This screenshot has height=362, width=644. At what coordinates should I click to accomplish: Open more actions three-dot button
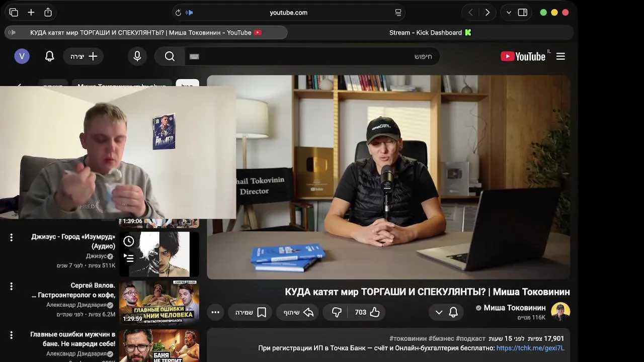(215, 312)
